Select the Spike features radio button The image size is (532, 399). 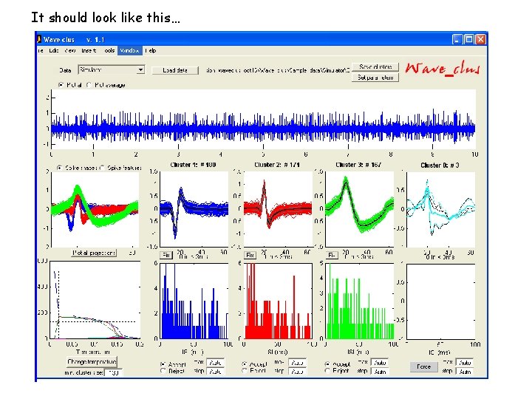(x=102, y=168)
